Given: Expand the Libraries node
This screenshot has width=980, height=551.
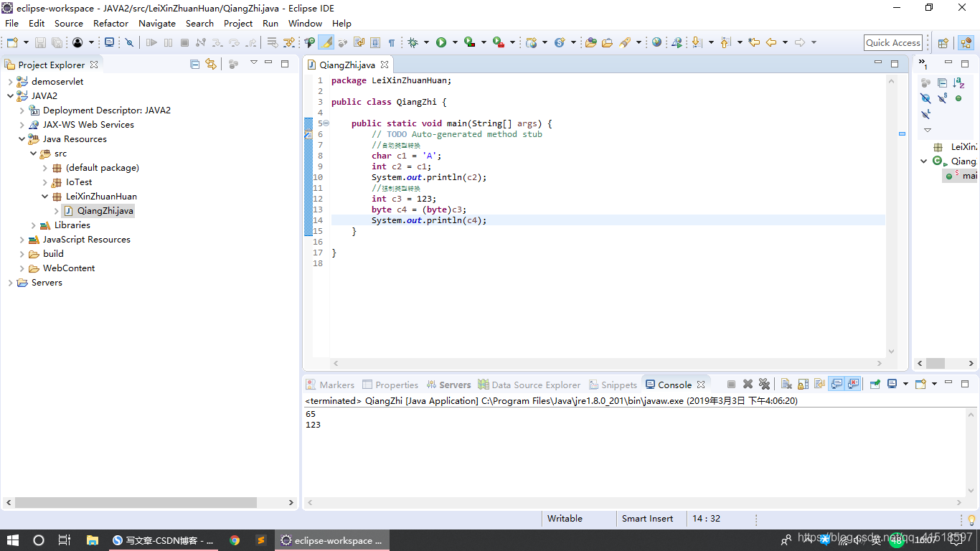Looking at the screenshot, I should coord(33,225).
